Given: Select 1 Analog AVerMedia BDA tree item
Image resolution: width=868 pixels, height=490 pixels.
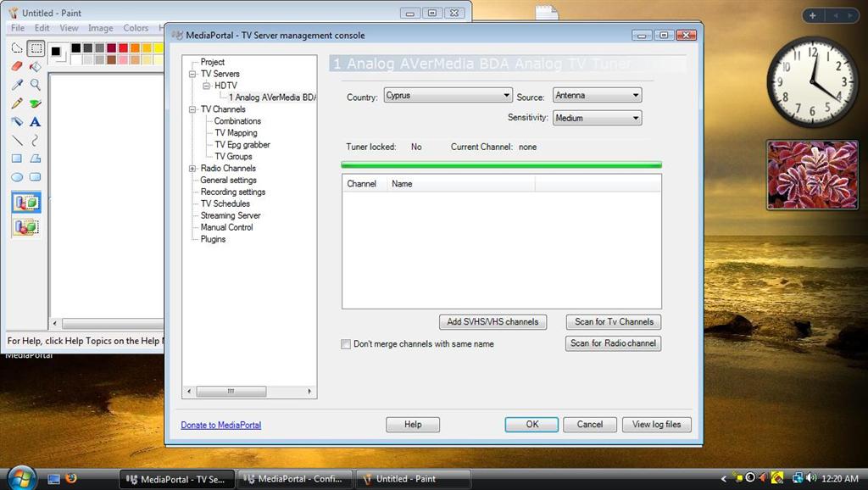Looking at the screenshot, I should 272,97.
